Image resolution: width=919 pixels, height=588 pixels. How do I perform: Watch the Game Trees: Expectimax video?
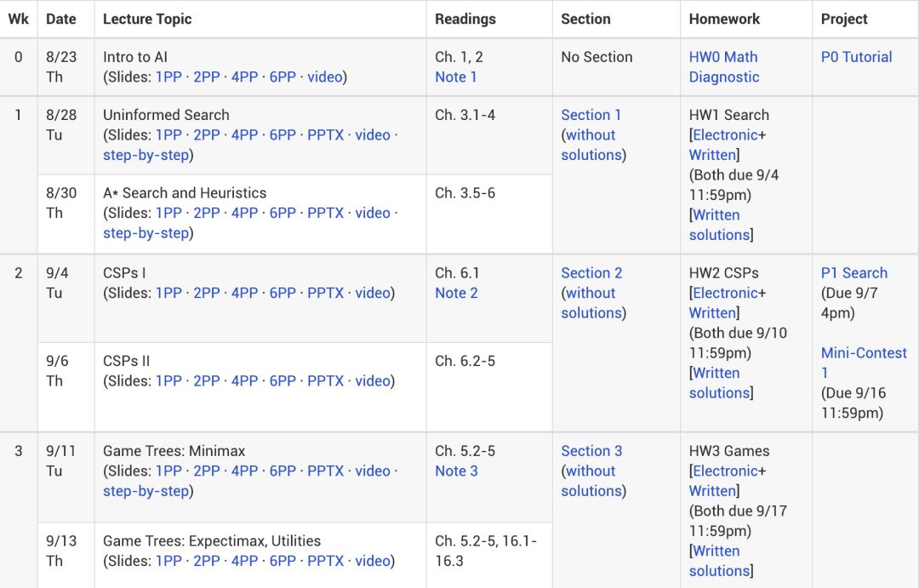(373, 561)
